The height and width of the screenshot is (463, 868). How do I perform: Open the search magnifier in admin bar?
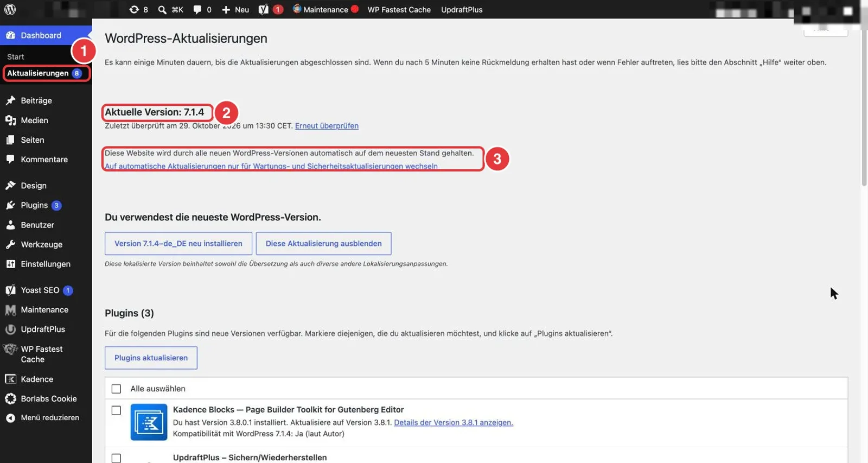pos(162,10)
